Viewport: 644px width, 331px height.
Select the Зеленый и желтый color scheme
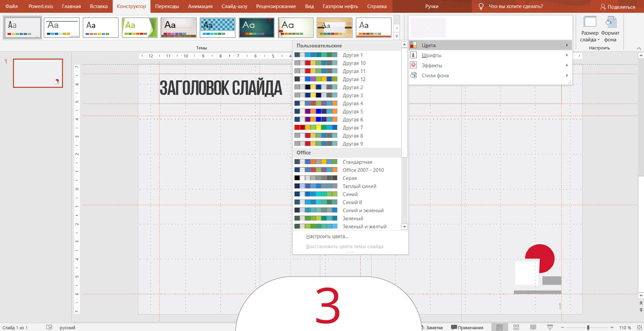pos(347,226)
